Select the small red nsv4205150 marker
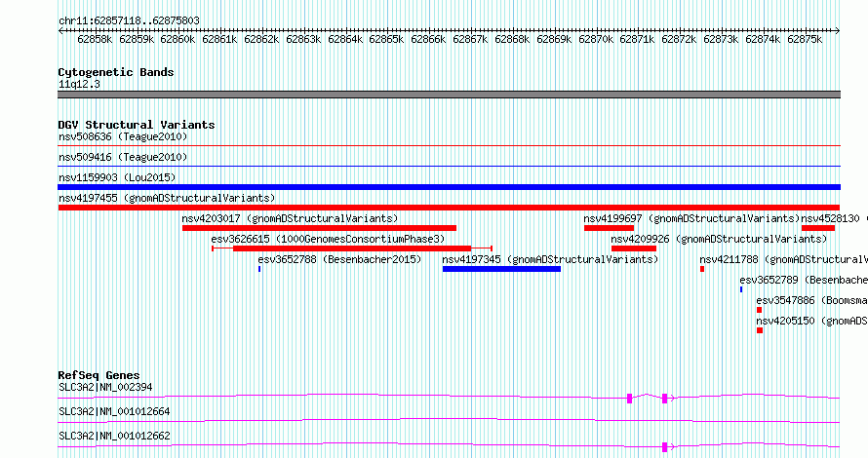Image resolution: width=868 pixels, height=458 pixels. point(760,330)
